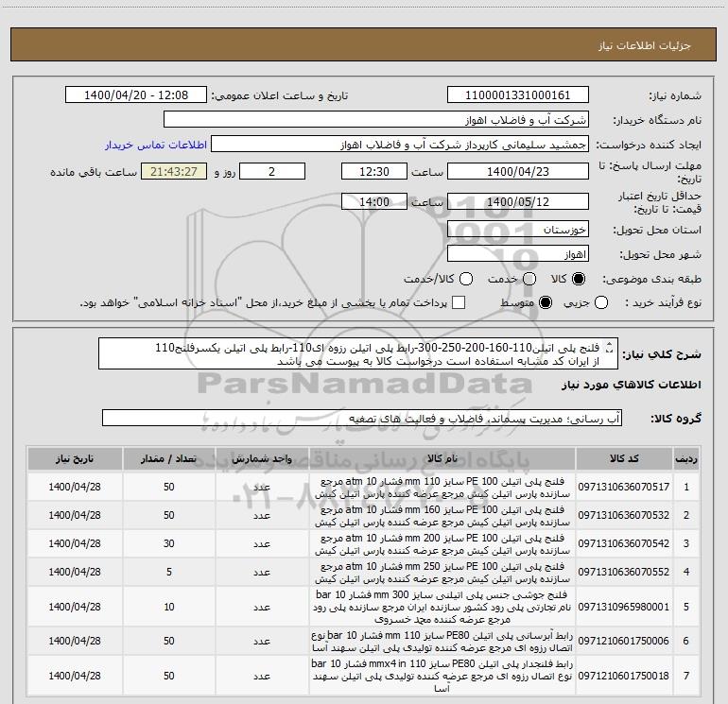Viewport: 728px width, 704px height.
Task: Click the remaining time counter 21:43:27
Action: [174, 171]
